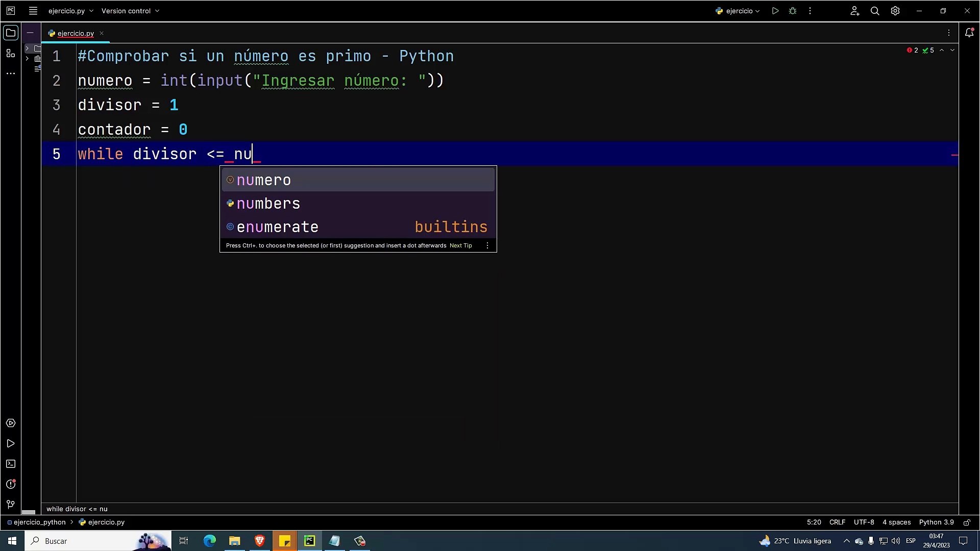The width and height of the screenshot is (980, 551).
Task: Open IDE settings gear icon
Action: click(x=895, y=11)
